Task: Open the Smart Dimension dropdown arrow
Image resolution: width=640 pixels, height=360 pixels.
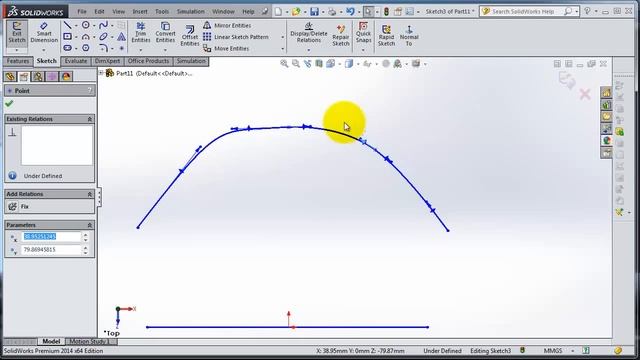Action: pos(44,50)
